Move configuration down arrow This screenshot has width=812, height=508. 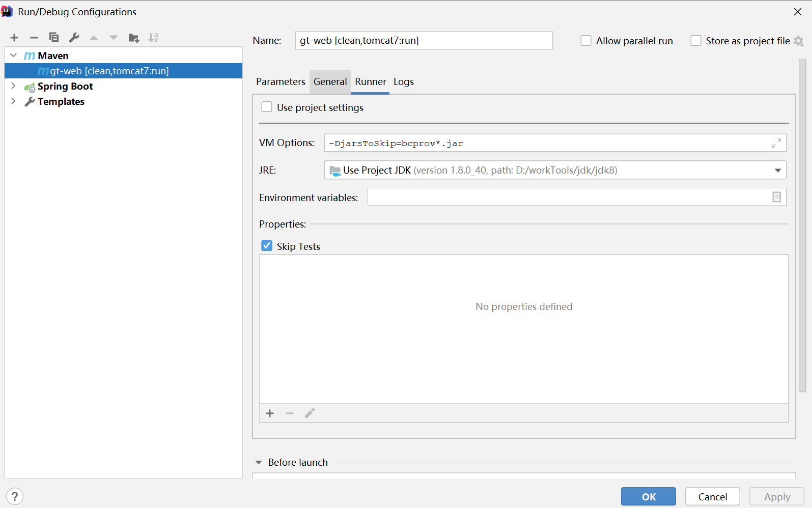[114, 38]
